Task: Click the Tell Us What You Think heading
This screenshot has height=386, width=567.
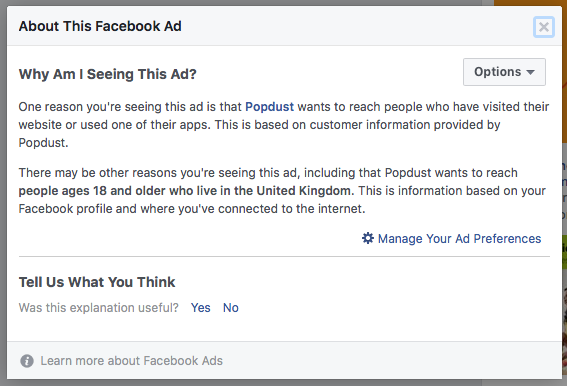Action: tap(97, 282)
